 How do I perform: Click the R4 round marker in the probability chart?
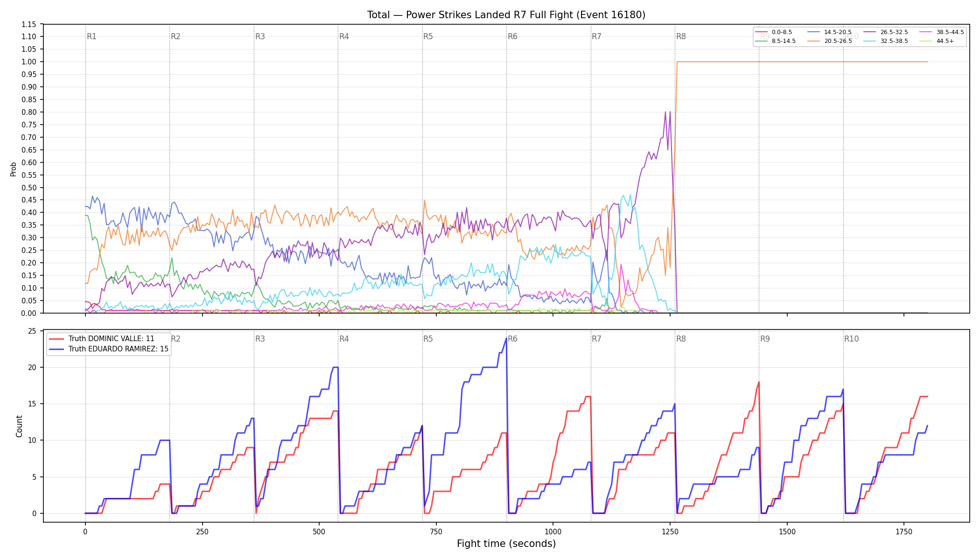point(344,36)
